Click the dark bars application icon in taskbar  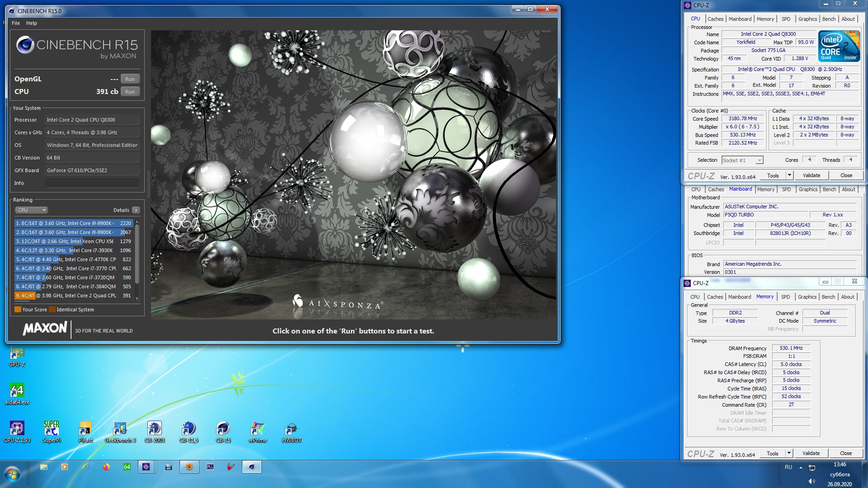click(x=169, y=467)
